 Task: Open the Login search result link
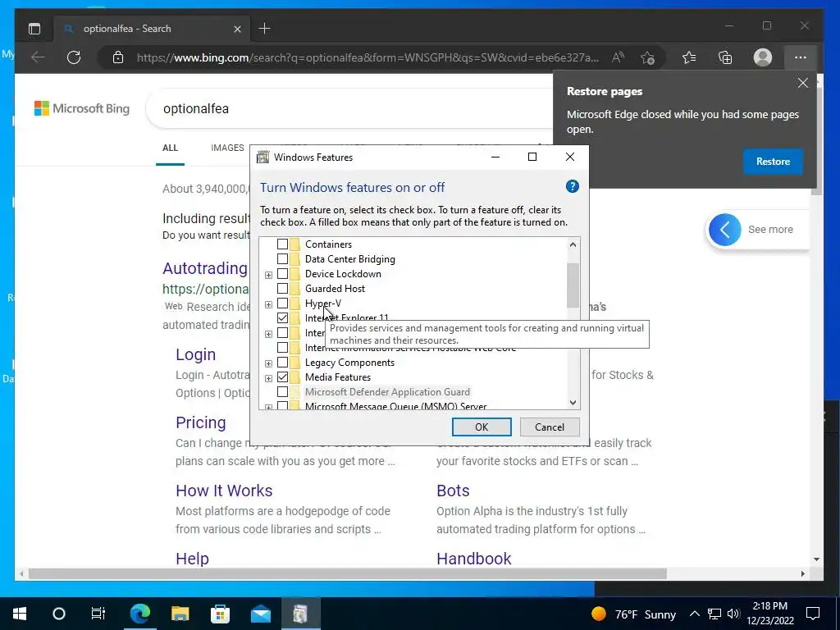[x=195, y=354]
